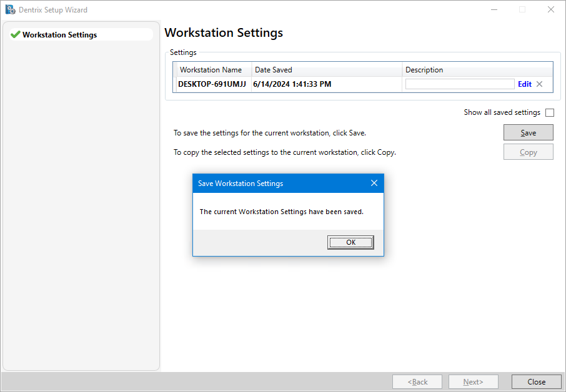Click the Description column header

(x=477, y=70)
